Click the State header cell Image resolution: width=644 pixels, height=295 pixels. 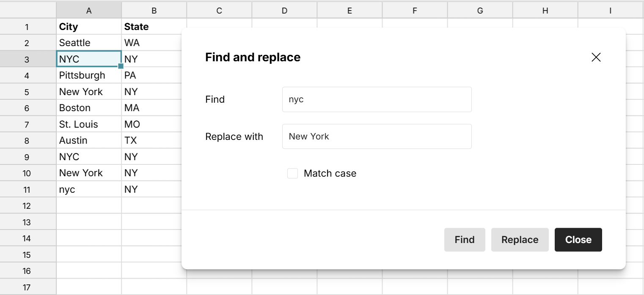[x=154, y=26]
